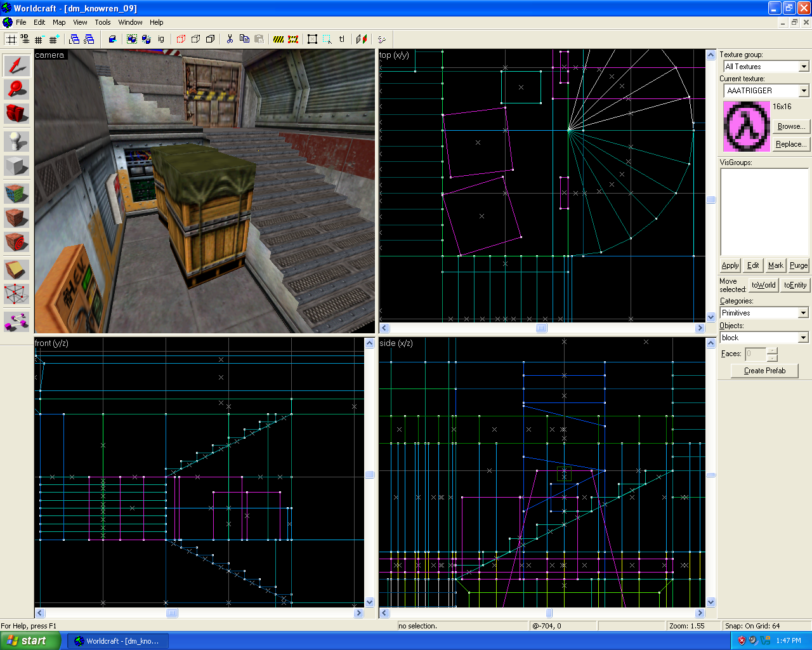The image size is (812, 650).
Task: Click the Replace texture button
Action: (791, 144)
